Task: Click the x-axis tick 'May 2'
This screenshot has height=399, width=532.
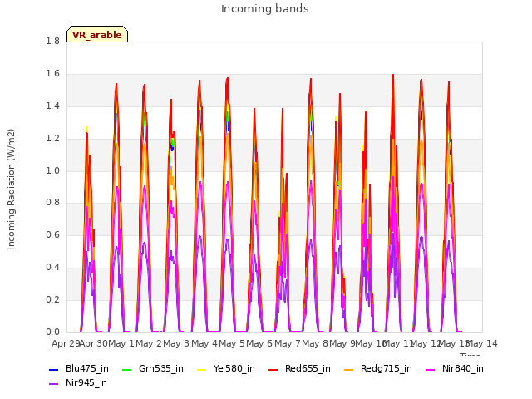Action: (x=149, y=343)
